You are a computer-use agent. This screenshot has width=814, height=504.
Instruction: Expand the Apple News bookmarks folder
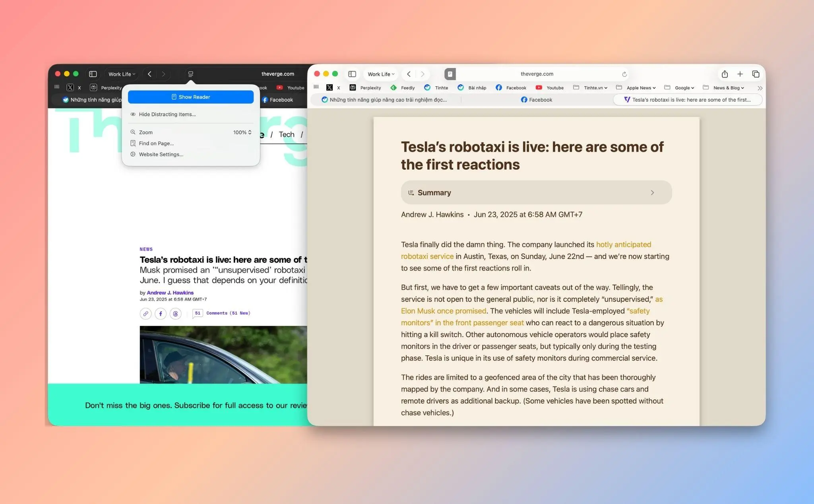pos(636,87)
